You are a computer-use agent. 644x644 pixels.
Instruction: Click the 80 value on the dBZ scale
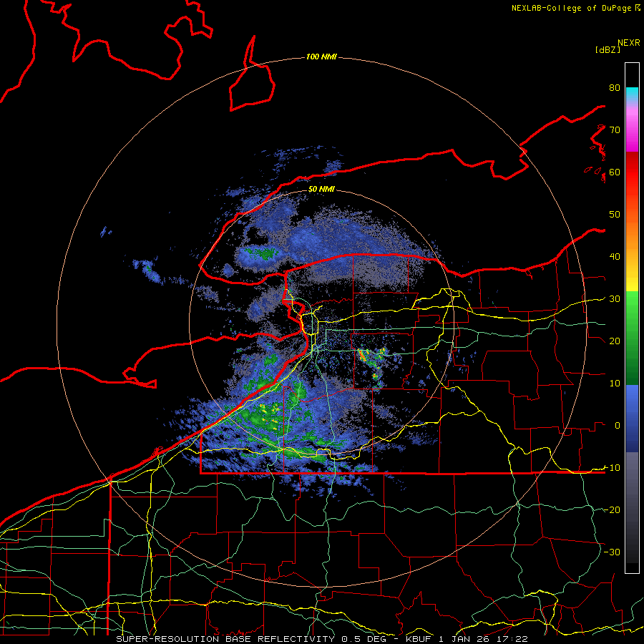click(x=615, y=88)
